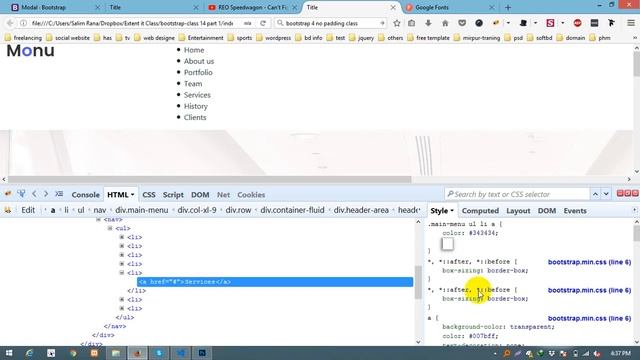This screenshot has height=360, width=640.
Task: Jump to next search result in Firebug
Action: click(606, 194)
